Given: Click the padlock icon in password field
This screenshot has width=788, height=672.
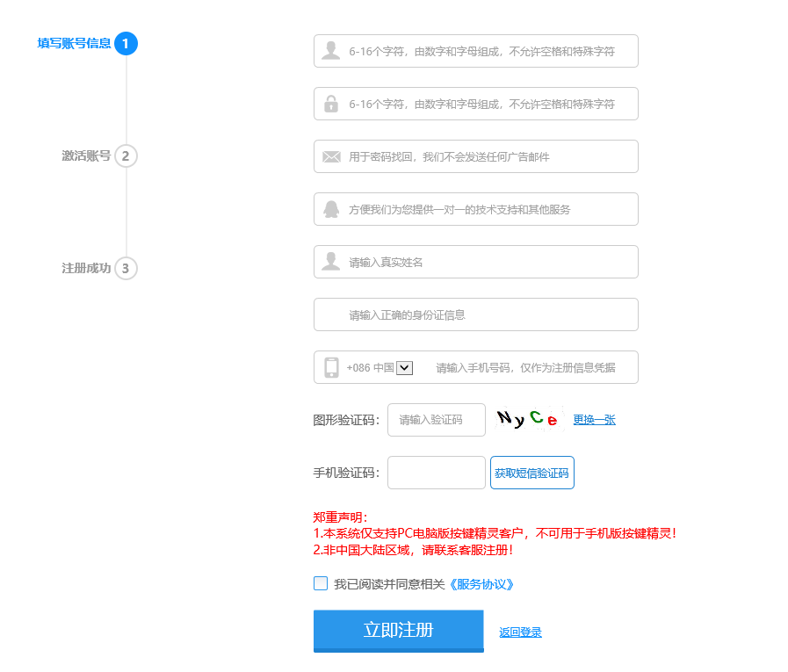Looking at the screenshot, I should coord(330,104).
